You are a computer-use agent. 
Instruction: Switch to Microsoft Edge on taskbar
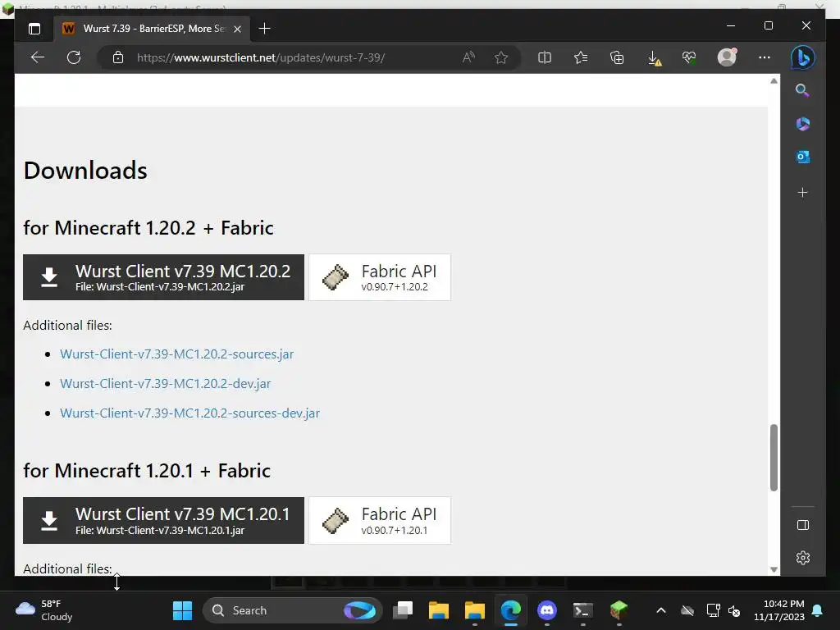click(511, 610)
